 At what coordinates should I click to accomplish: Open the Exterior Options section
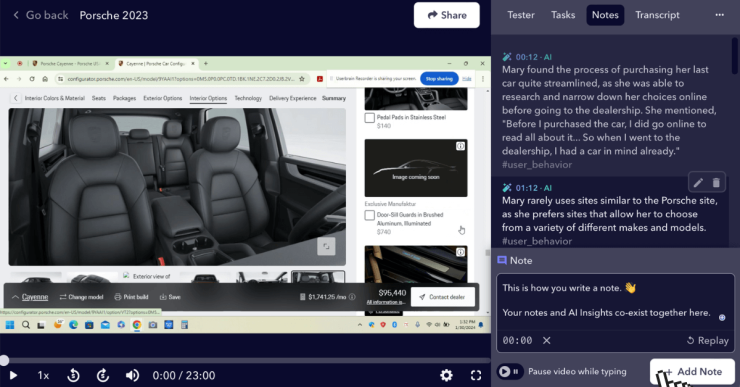[x=163, y=98]
